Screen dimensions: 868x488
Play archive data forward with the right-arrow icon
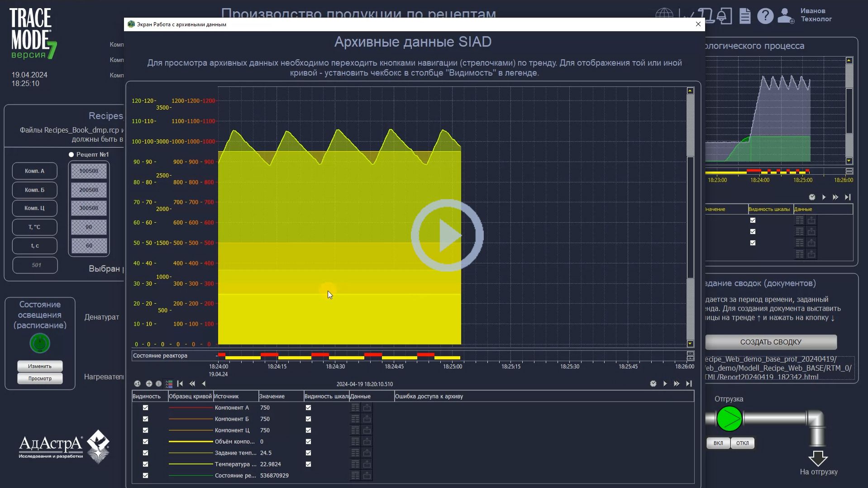(664, 383)
